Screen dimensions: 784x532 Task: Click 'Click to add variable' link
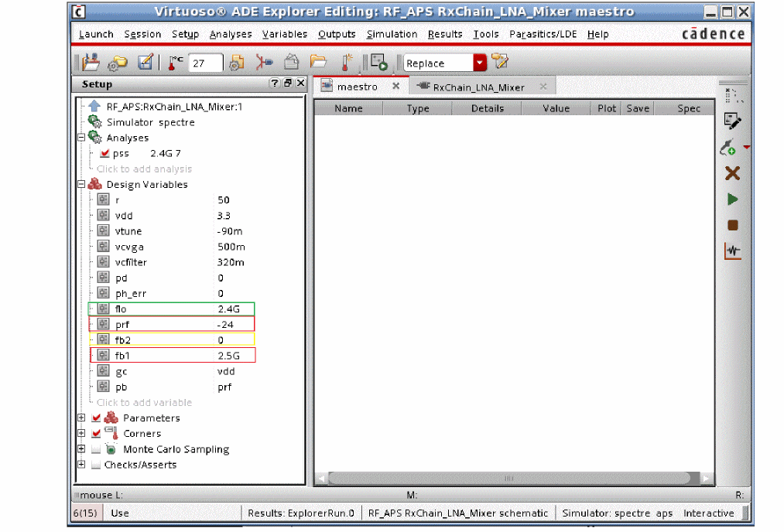[144, 402]
